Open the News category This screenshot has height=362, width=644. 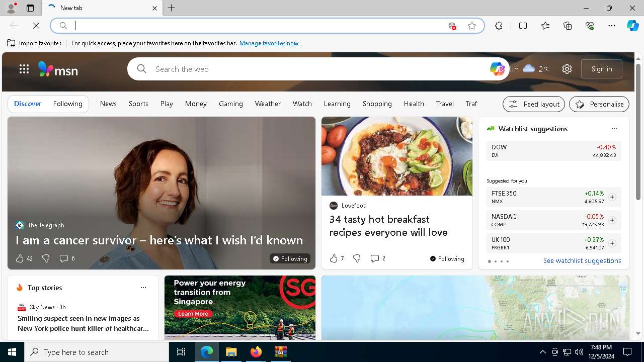pos(108,104)
